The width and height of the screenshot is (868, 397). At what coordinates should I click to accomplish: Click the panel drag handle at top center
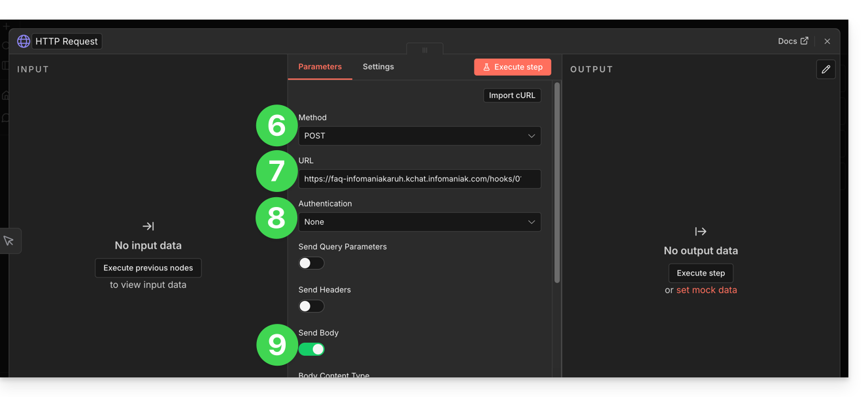point(425,50)
